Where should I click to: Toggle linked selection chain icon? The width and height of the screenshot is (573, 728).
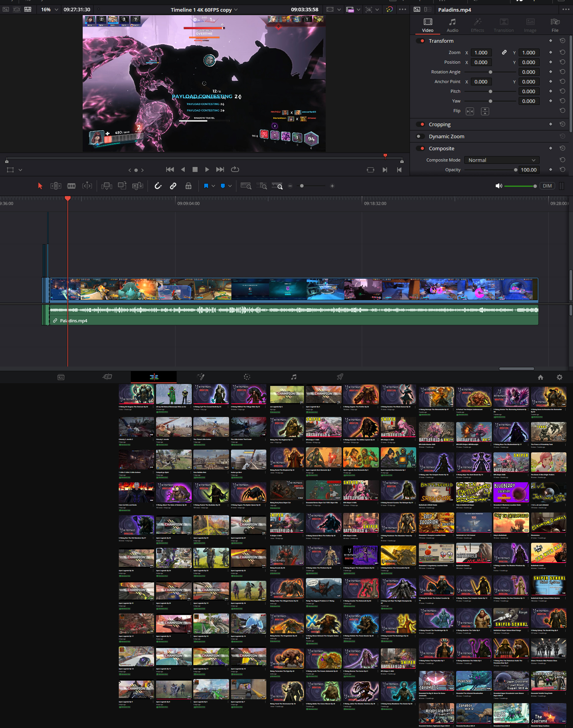point(173,186)
